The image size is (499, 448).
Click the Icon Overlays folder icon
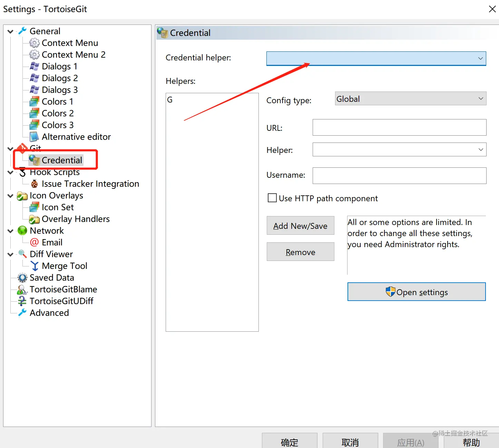click(x=22, y=196)
